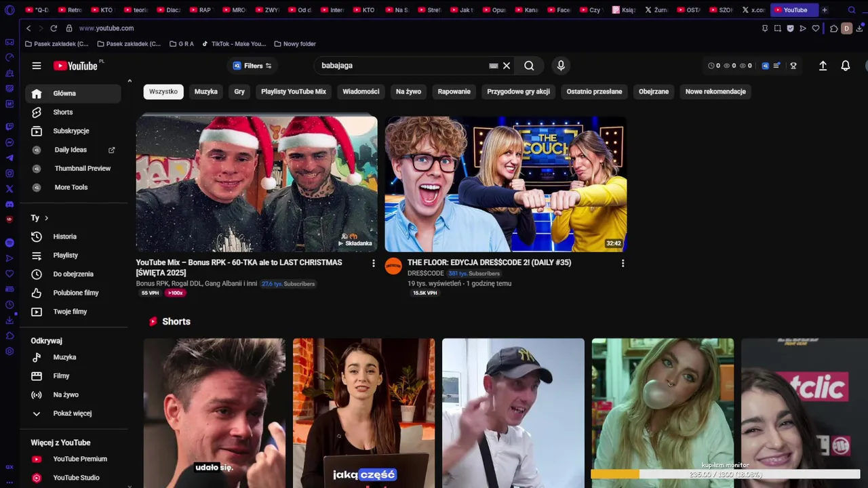Screen dimensions: 868x488
Task: Open Discord in Opera sidebar
Action: point(9,204)
